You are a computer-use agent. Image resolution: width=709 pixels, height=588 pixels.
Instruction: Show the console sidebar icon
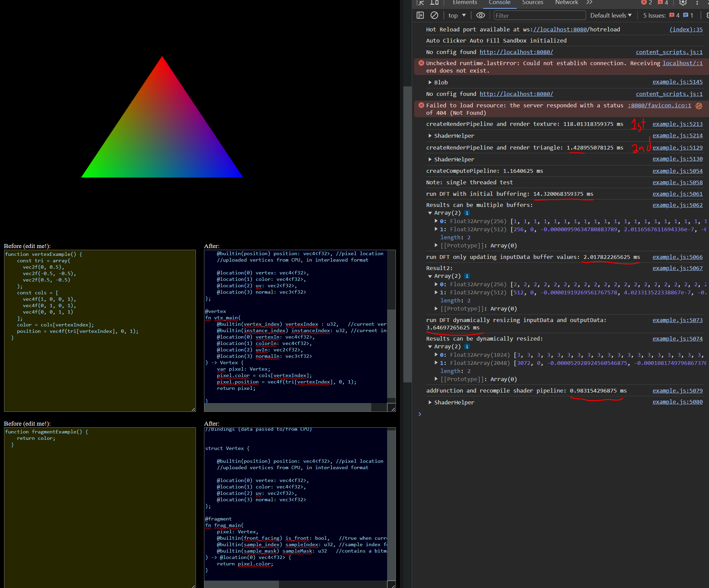pyautogui.click(x=420, y=16)
